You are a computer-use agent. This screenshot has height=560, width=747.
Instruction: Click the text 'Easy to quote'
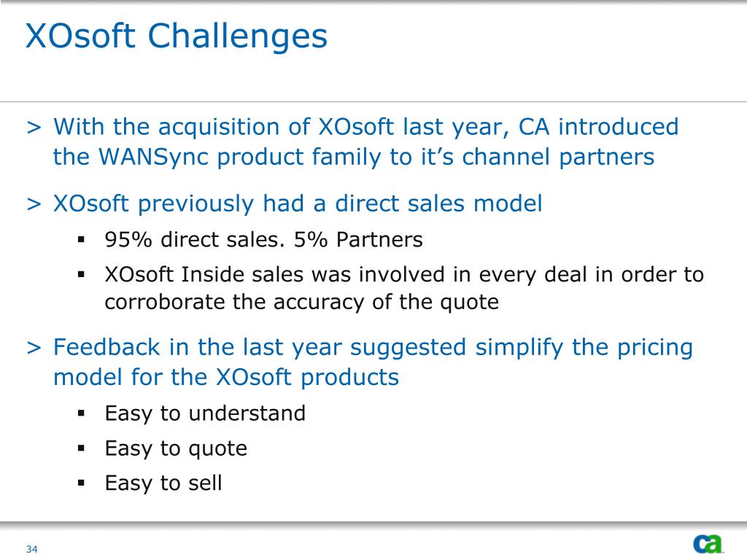(177, 448)
